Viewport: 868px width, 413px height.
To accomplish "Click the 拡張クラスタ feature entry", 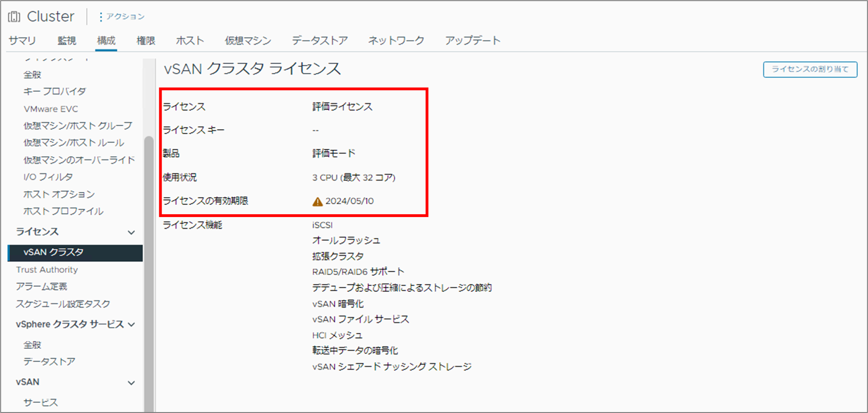I will click(x=338, y=257).
